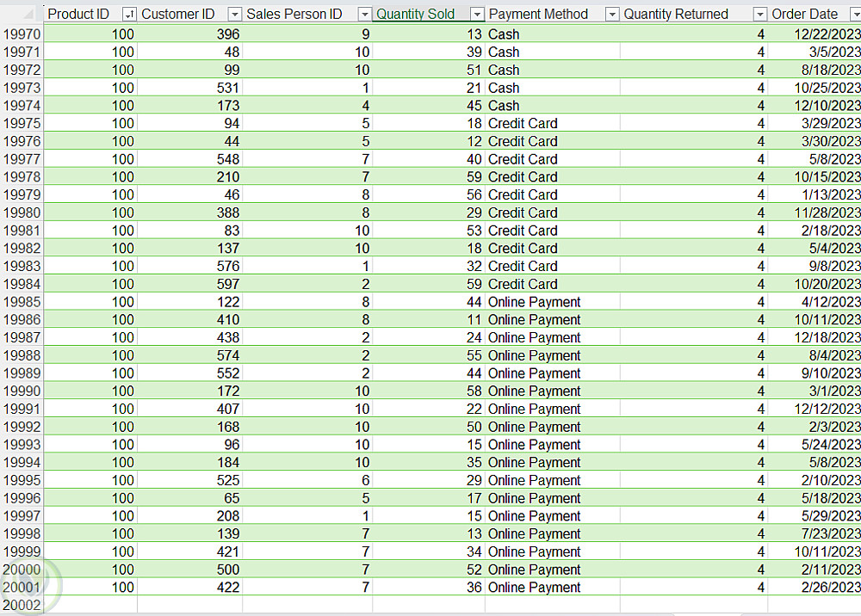Click Customer ID cell 597
Image resolution: width=861 pixels, height=616 pixels.
tap(190, 284)
